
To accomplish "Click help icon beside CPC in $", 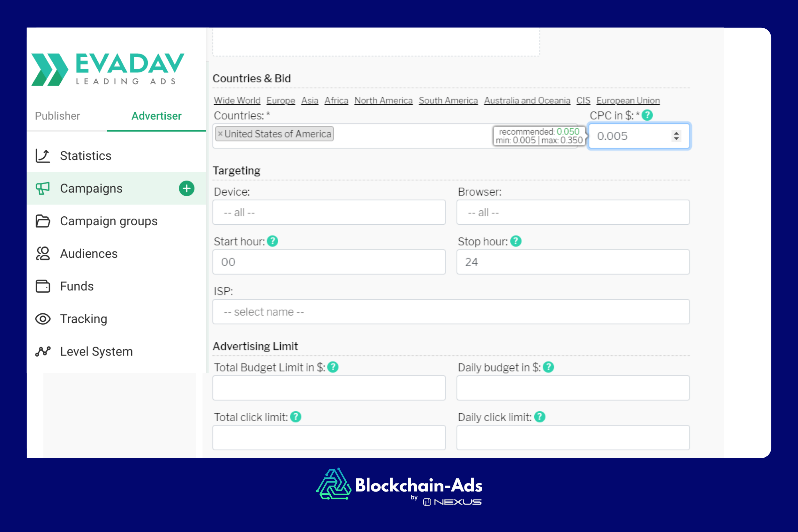I will [647, 115].
